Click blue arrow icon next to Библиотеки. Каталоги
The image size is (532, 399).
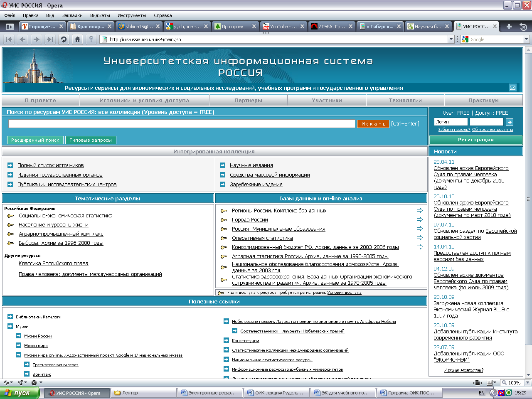(10, 317)
